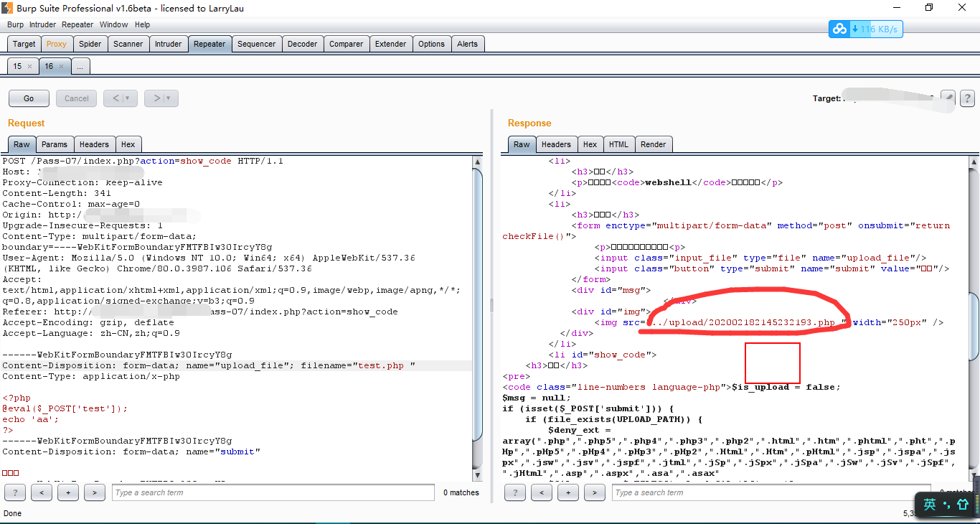Click the Content-Length: 341 header line
Screen dimensions: 980x524
[57, 193]
